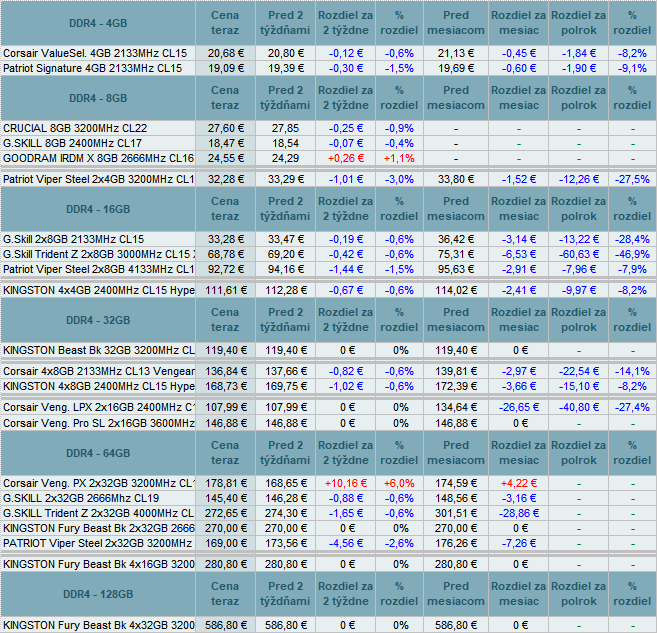Click the DDR4 - 16GB section header
The height and width of the screenshot is (633, 657).
click(x=98, y=209)
